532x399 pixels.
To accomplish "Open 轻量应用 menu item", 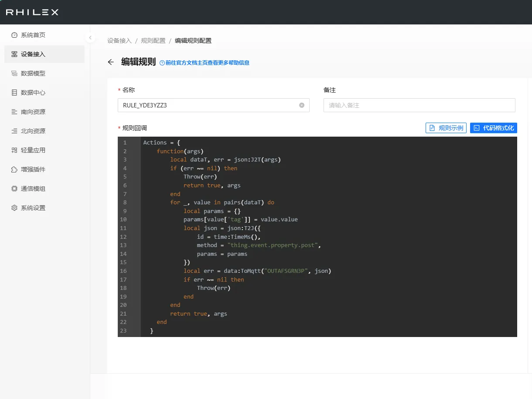I will [x=44, y=150].
